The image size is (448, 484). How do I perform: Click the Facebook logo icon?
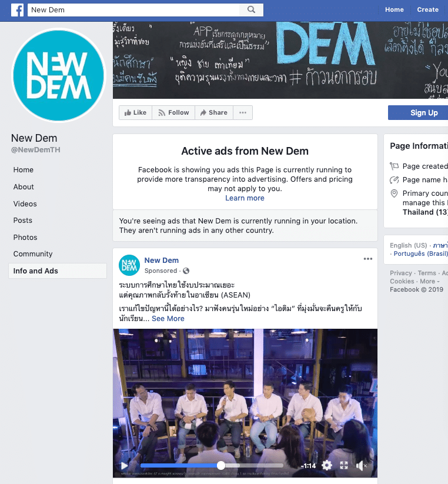pyautogui.click(x=17, y=10)
